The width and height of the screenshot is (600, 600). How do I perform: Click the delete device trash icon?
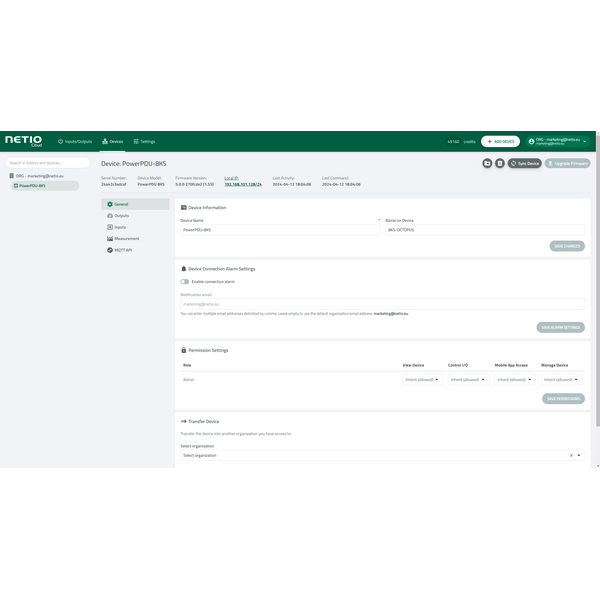coord(499,163)
